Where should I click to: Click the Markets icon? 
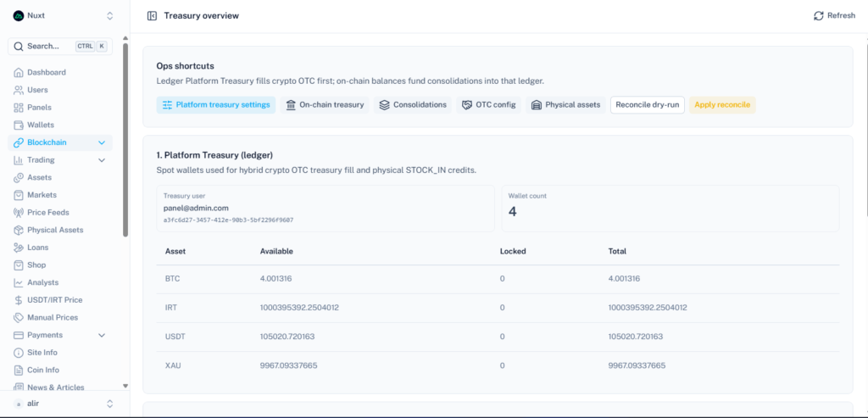point(19,195)
